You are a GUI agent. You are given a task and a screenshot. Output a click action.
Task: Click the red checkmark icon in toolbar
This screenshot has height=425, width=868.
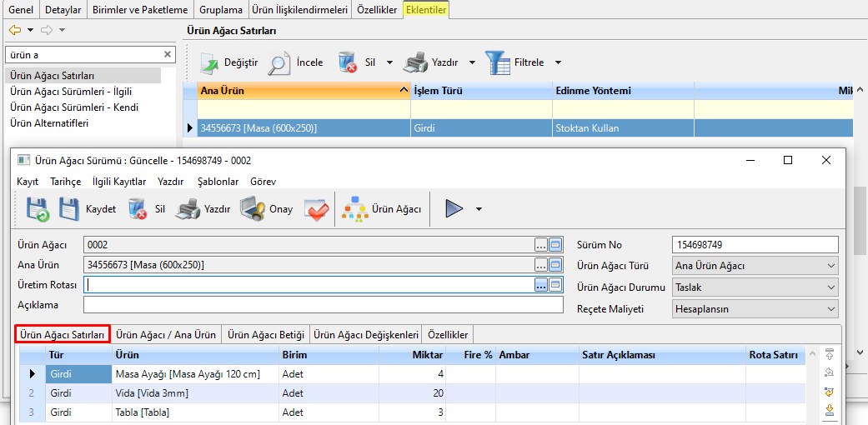coord(316,209)
